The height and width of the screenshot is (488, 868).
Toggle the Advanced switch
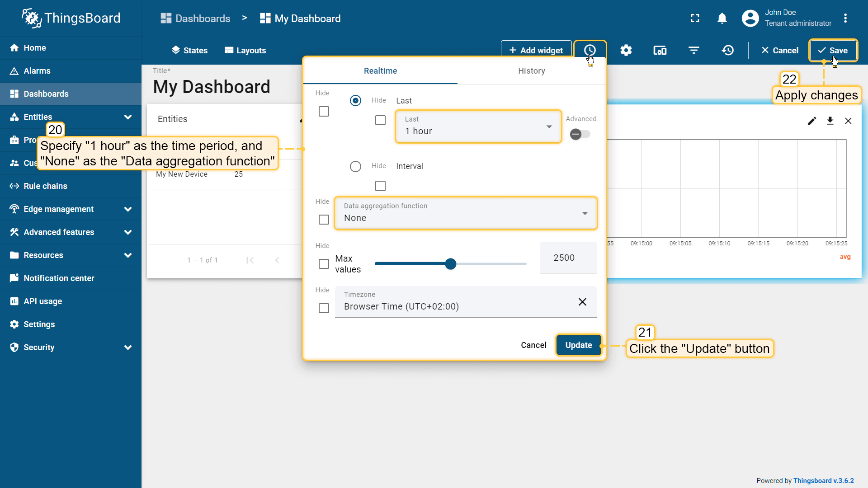coord(580,134)
